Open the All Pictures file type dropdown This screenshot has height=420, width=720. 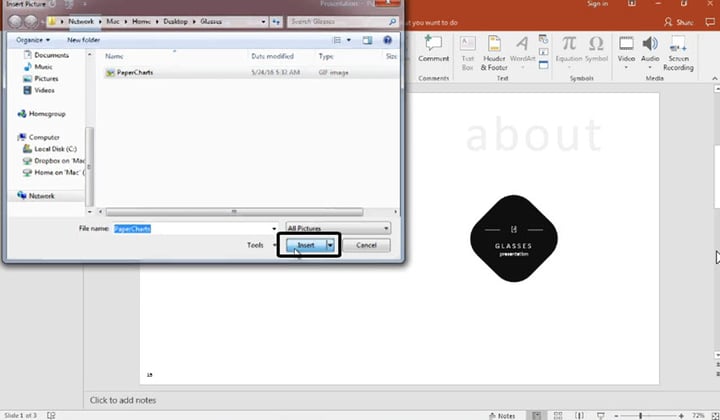click(x=338, y=228)
